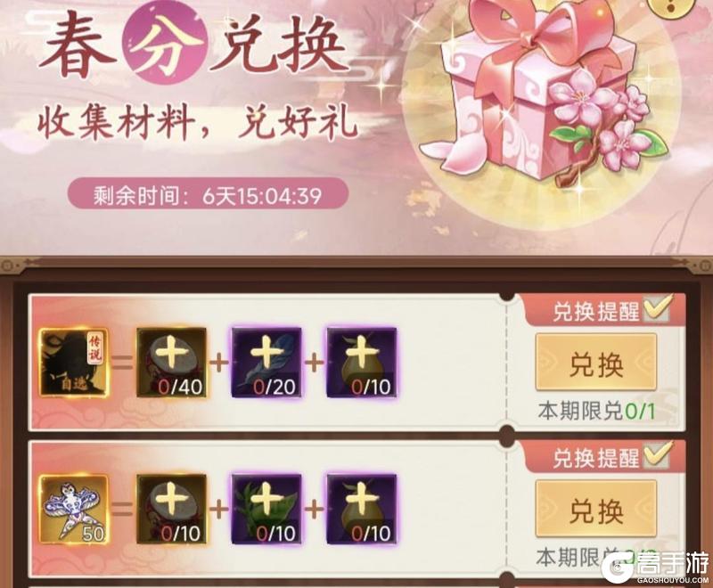Click the second row 兑换 button
The image size is (713, 588).
pos(596,509)
